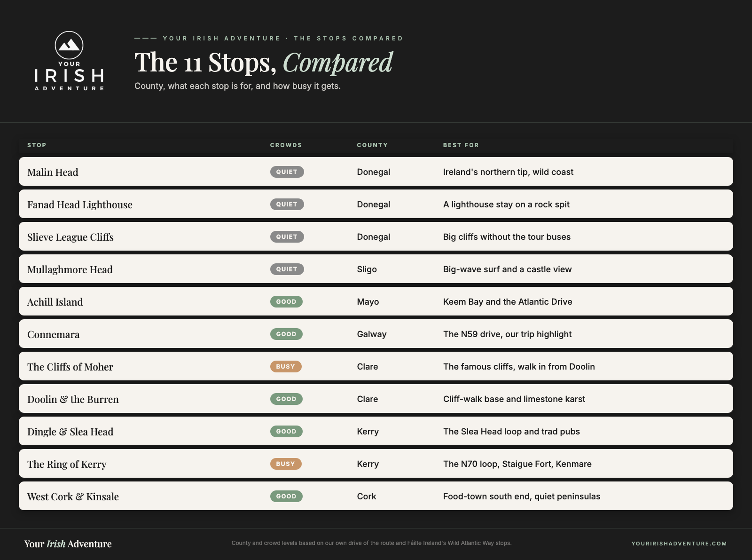Click "The N59 drive, our trip highlight"
Screen dimensions: 752x560
[508, 334]
